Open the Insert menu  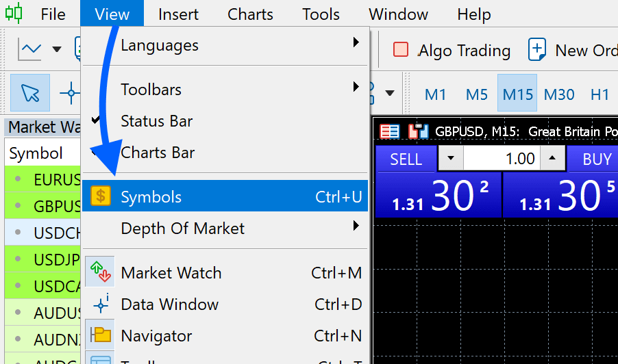point(178,14)
